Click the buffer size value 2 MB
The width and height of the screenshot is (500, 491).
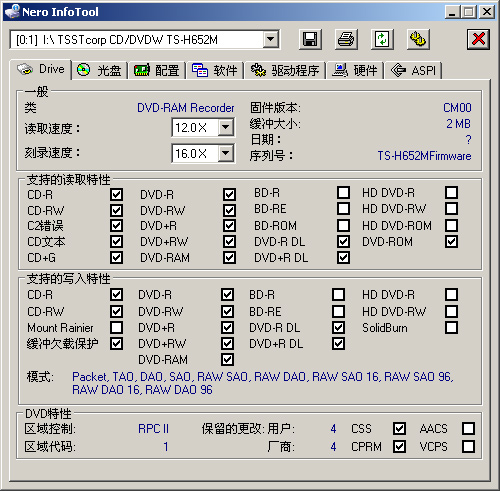458,124
